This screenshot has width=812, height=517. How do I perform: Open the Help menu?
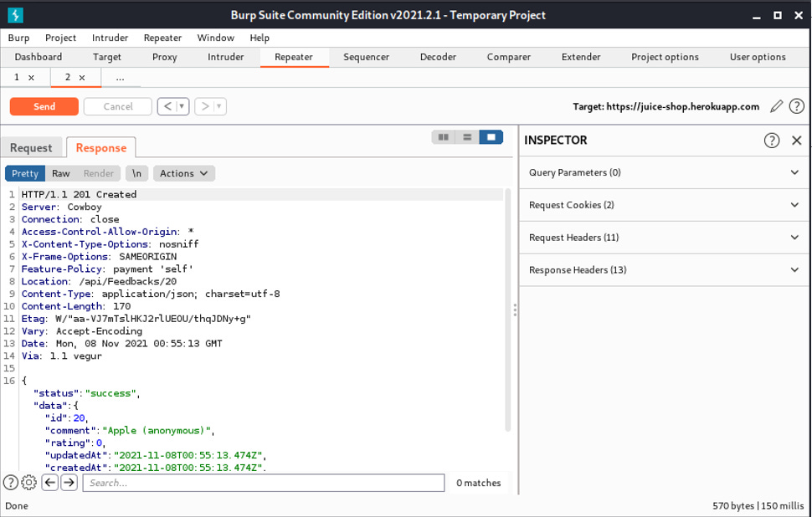point(260,38)
